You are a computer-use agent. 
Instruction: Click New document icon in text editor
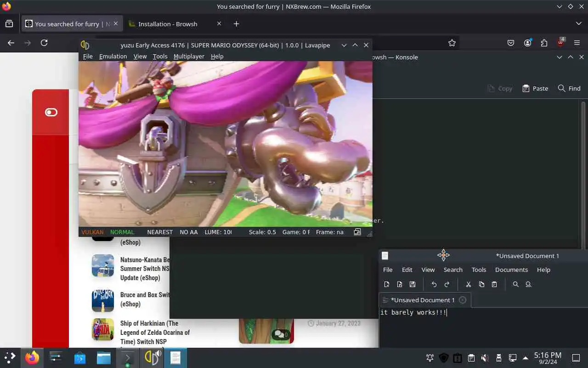(387, 284)
